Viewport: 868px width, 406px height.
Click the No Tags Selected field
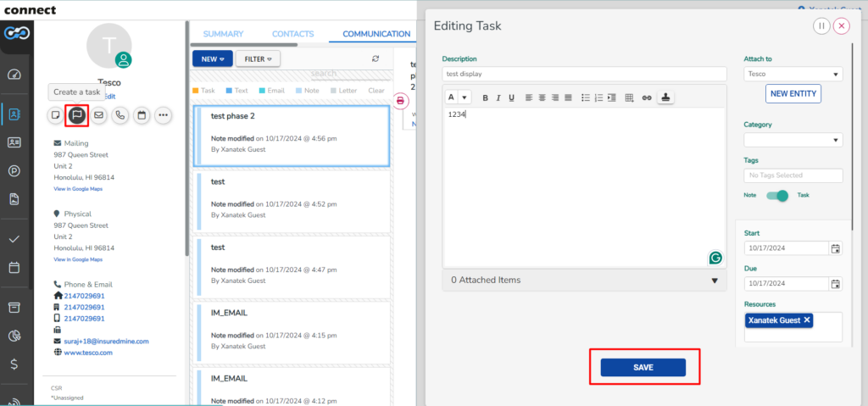[x=793, y=175]
